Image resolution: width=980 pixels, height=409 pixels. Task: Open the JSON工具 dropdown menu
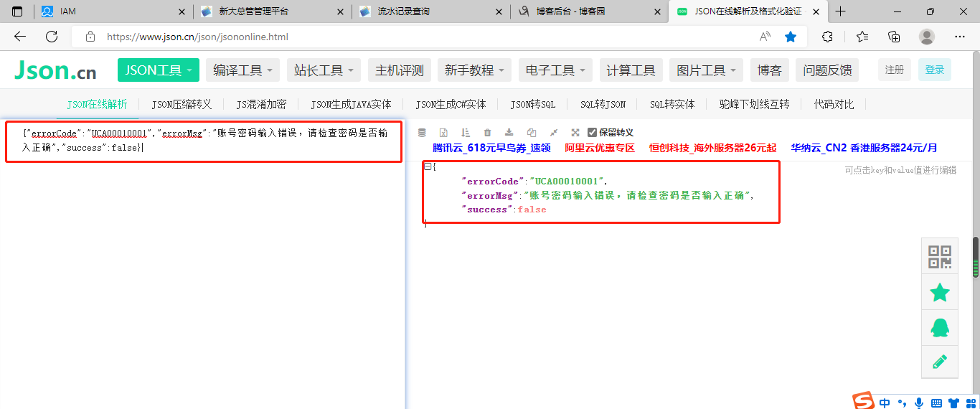(159, 70)
